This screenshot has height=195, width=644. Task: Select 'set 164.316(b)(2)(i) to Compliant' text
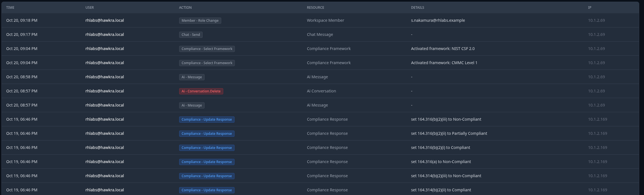coord(440,148)
